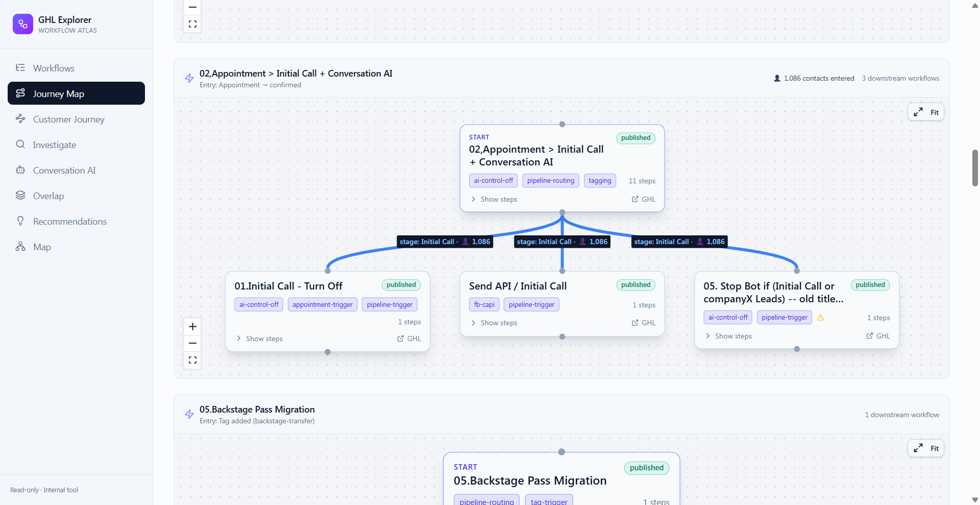This screenshot has height=505, width=980.
Task: Click the warning triangle on 05. Stop Bot node
Action: (x=821, y=318)
